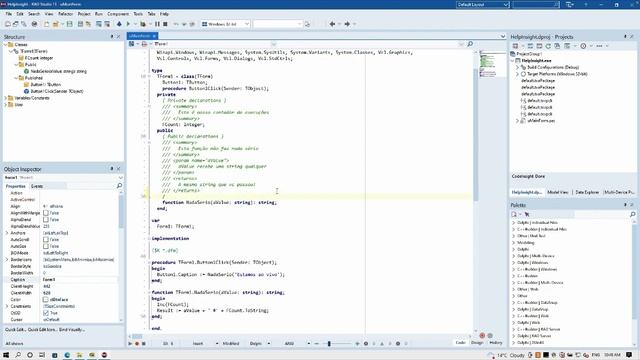Screen dimensions: 640x360
Task: Expand uMainForm.pas node in Projects
Action: coord(518,121)
